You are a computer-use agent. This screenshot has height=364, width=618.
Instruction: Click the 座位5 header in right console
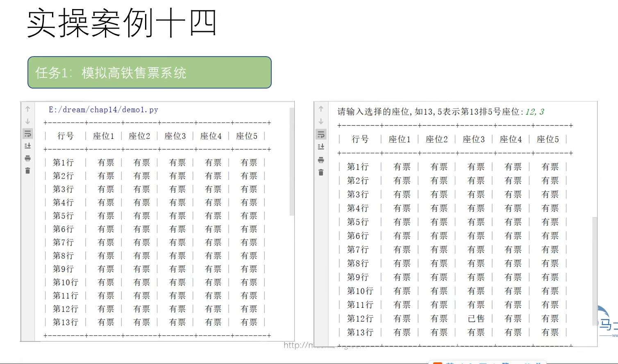pyautogui.click(x=548, y=139)
